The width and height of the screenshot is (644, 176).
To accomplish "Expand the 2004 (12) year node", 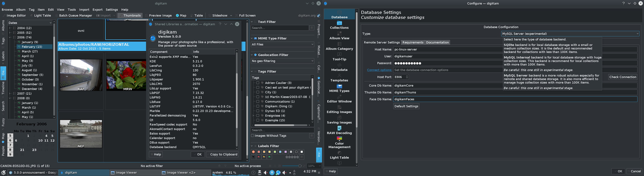I will click(10, 28).
